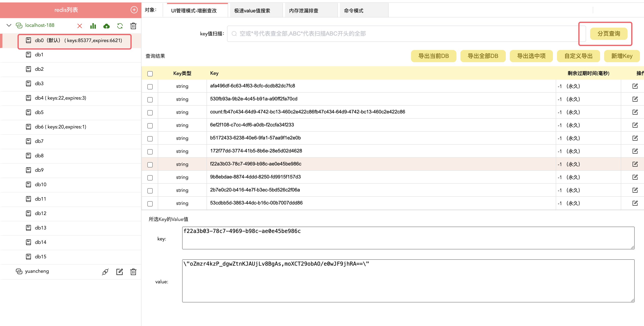Focus the key值扫描 search input field

tap(405, 34)
